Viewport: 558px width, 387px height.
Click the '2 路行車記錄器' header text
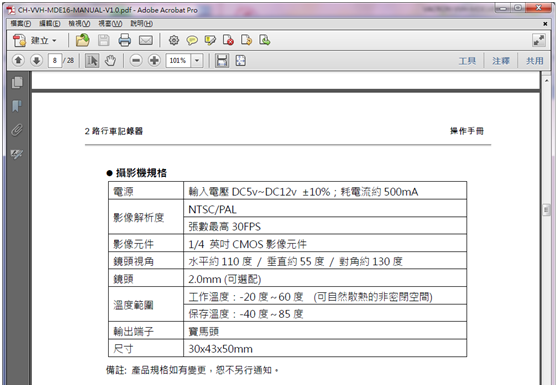[x=114, y=131]
